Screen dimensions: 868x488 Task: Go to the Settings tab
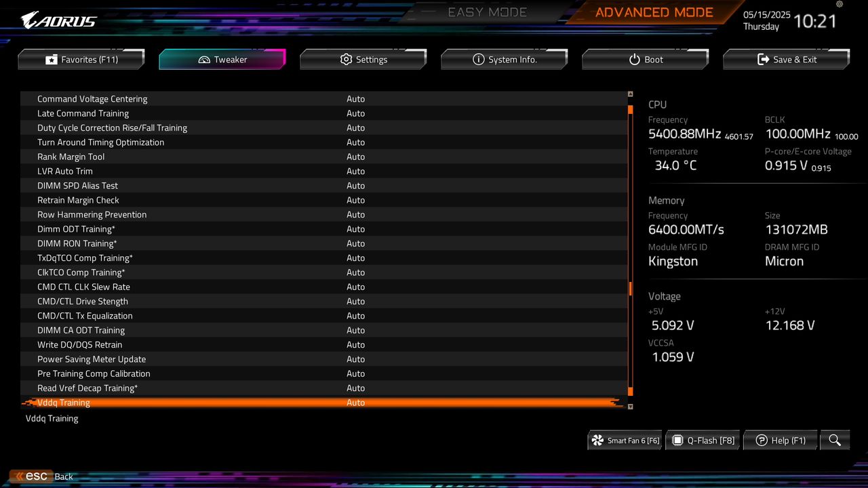point(363,60)
